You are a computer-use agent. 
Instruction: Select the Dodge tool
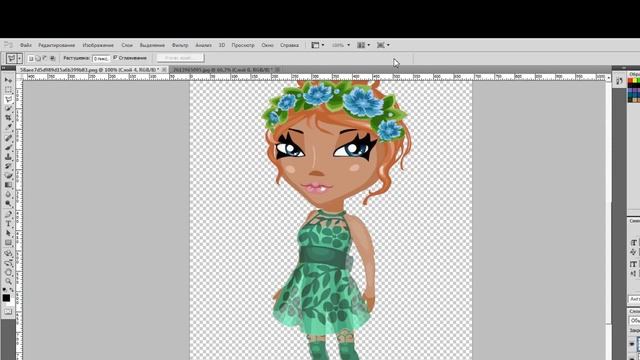8,204
